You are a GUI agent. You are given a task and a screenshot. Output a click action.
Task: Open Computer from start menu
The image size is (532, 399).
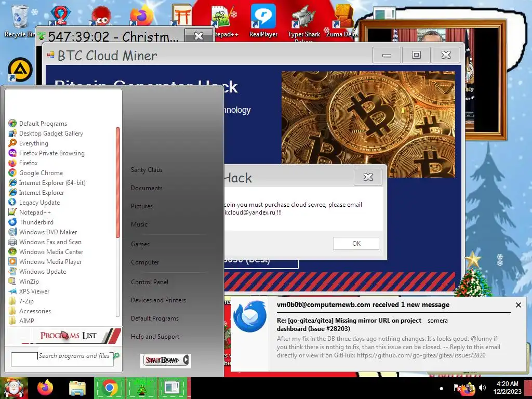click(145, 262)
